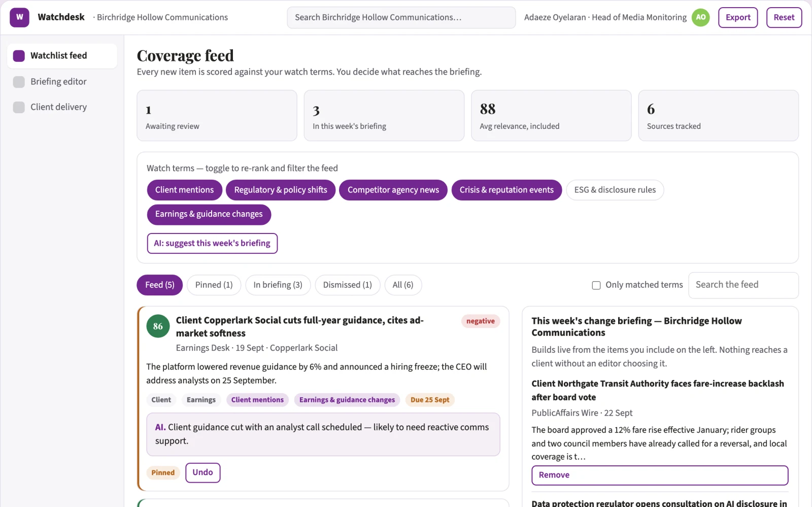Viewport: 812px width, 507px height.
Task: Switch to the Feed (5) tab
Action: point(159,285)
